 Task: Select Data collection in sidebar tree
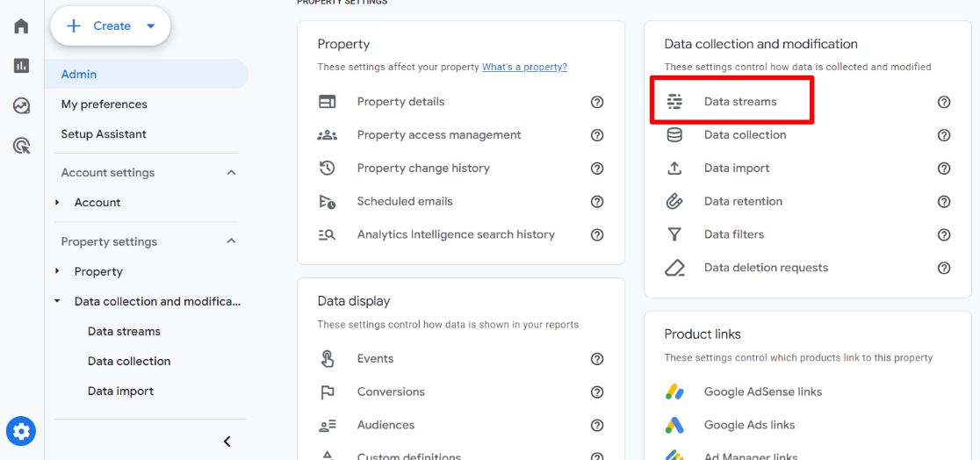129,362
